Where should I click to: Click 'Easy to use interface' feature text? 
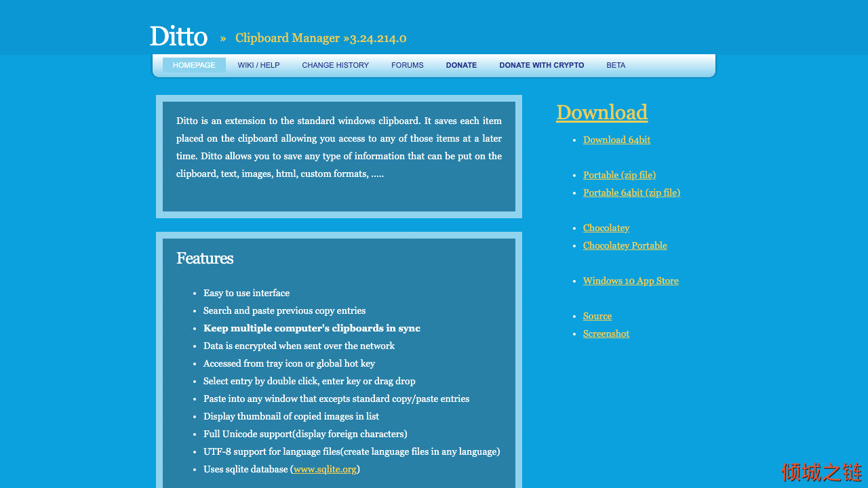(246, 293)
